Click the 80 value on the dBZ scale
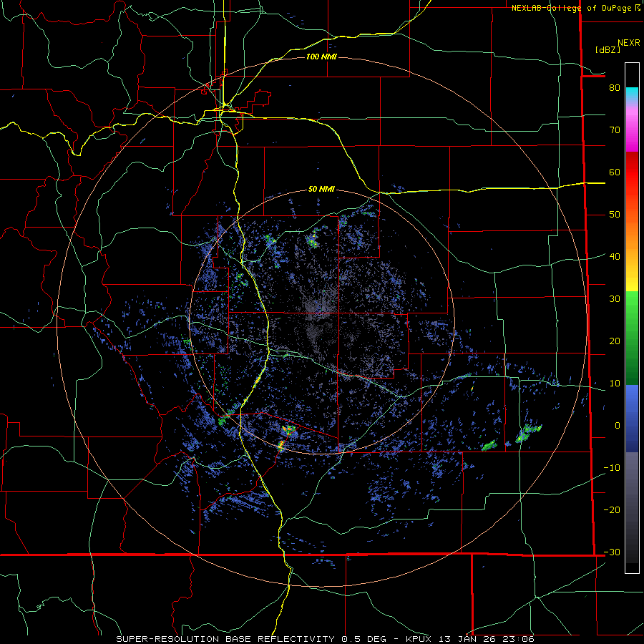The width and height of the screenshot is (644, 644). [x=615, y=87]
